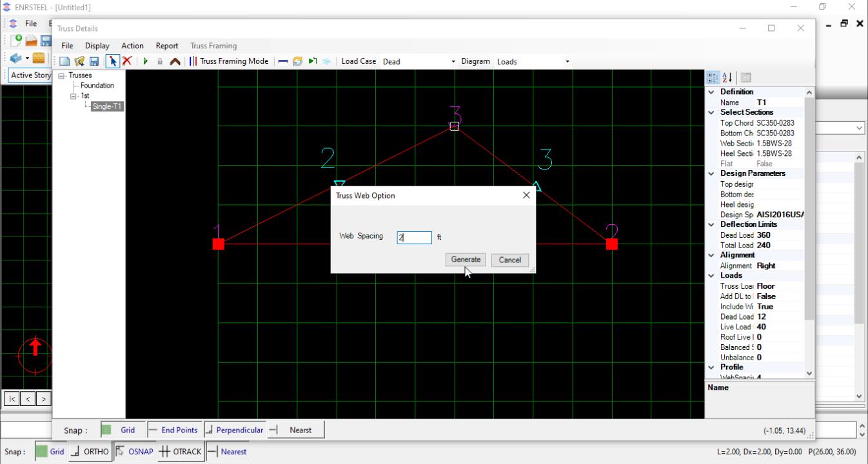Collapse the Select Sections property group

pyautogui.click(x=711, y=112)
